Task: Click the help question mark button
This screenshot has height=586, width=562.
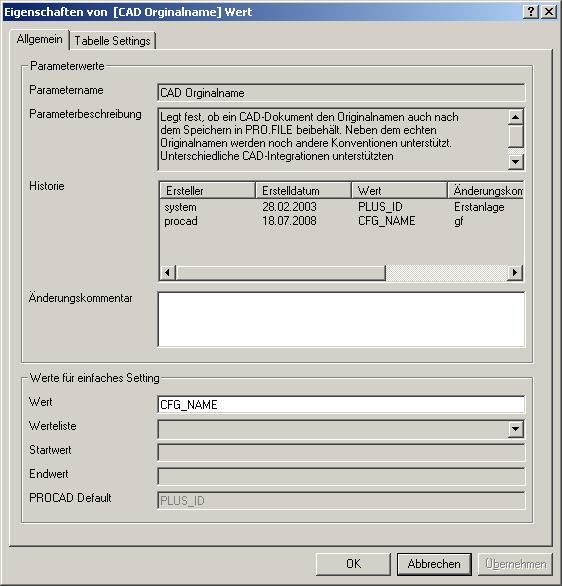Action: pyautogui.click(x=531, y=12)
